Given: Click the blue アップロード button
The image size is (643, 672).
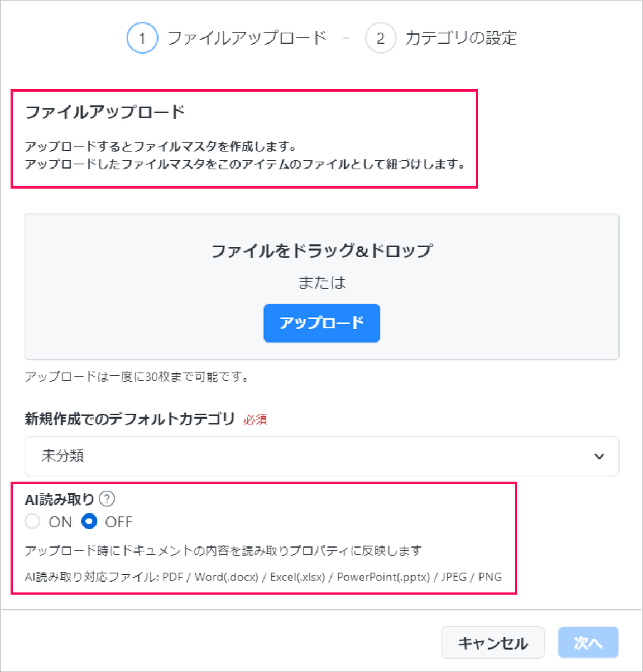Looking at the screenshot, I should click(x=321, y=323).
